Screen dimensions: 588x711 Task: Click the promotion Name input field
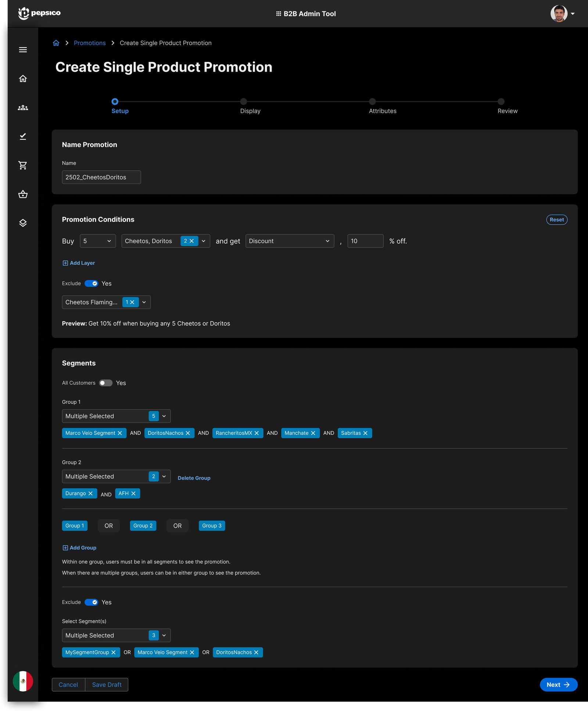coord(101,177)
